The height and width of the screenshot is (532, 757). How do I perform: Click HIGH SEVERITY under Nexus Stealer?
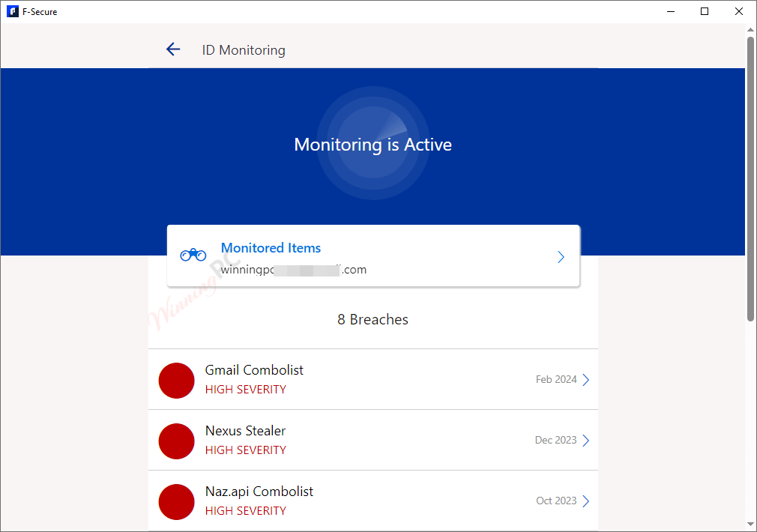(246, 450)
